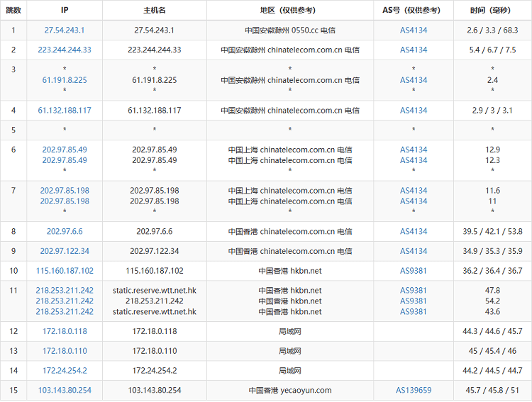Click time value 45.7 / 45.8 / 51
The width and height of the screenshot is (532, 402).
coord(492,390)
